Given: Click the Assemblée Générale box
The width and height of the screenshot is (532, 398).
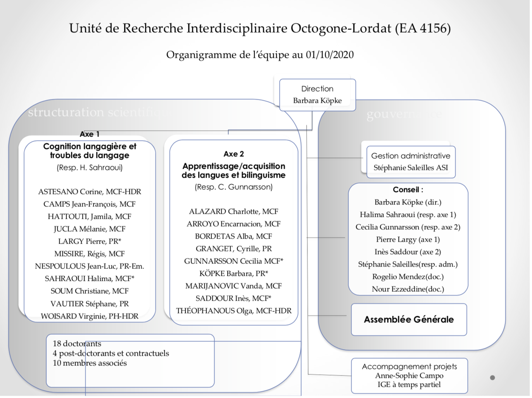Looking at the screenshot, I should [x=409, y=319].
